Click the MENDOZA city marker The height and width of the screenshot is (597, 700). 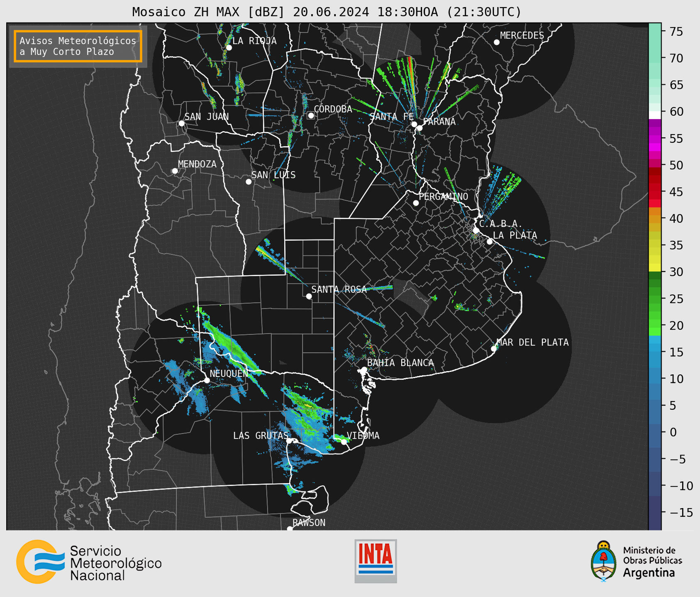(175, 171)
